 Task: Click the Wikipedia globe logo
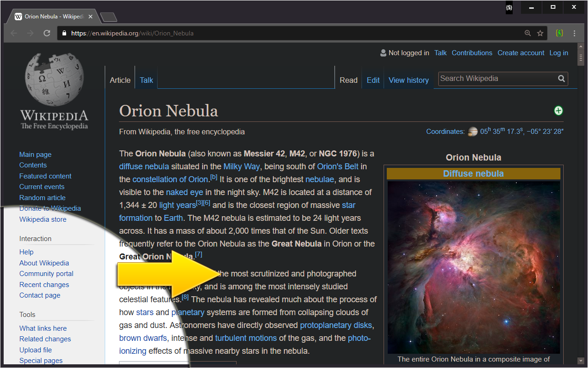tap(54, 80)
